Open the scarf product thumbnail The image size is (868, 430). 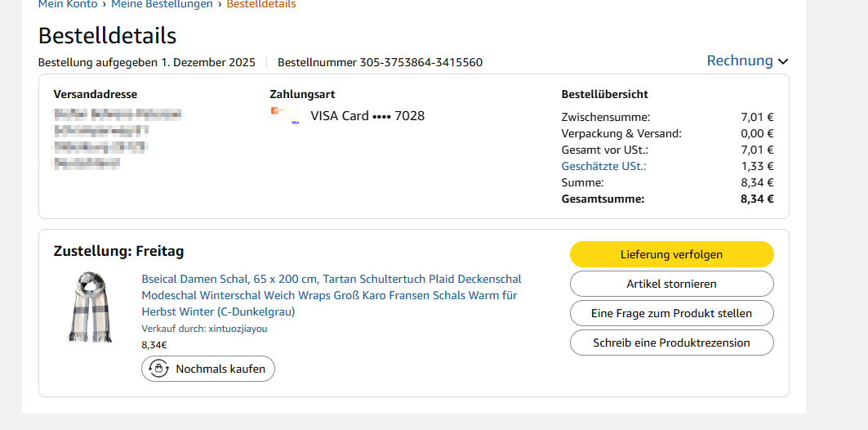90,307
